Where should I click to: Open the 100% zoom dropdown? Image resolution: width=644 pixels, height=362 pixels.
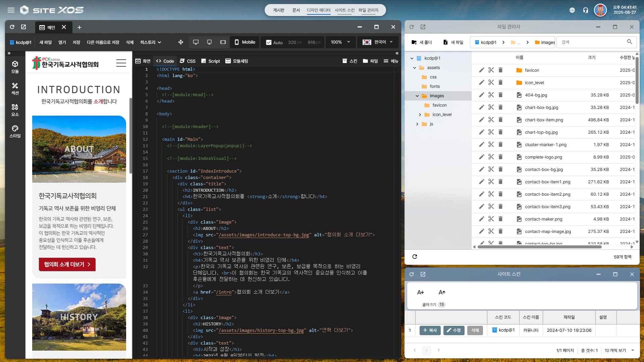click(340, 42)
